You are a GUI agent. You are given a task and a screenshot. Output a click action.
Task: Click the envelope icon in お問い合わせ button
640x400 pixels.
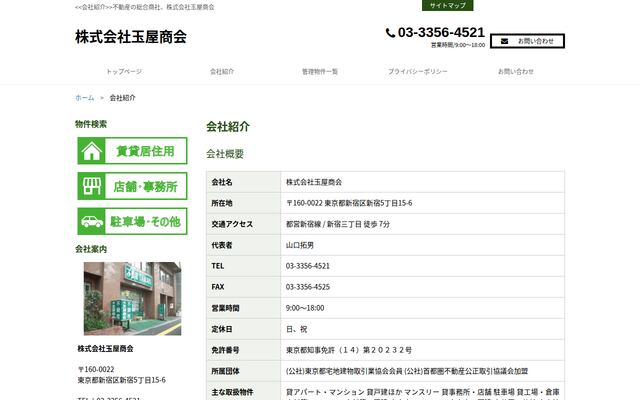[x=504, y=41]
